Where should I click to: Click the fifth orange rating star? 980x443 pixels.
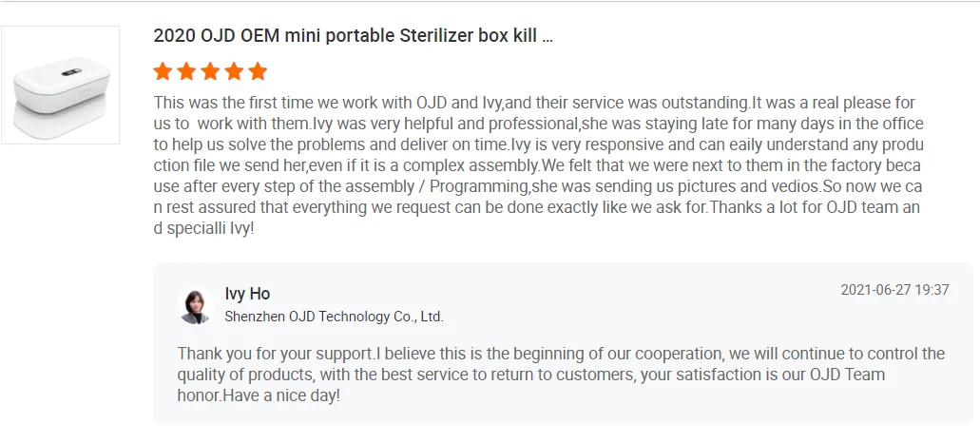click(x=258, y=71)
